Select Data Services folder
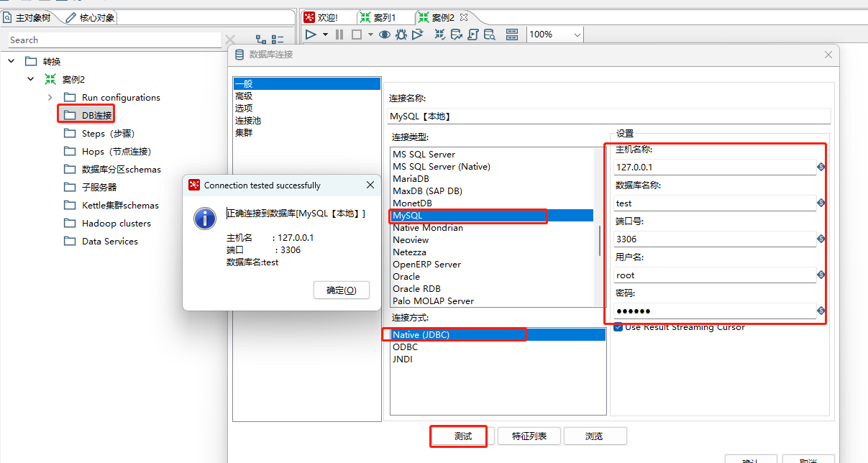Image resolution: width=868 pixels, height=463 pixels. (100, 241)
